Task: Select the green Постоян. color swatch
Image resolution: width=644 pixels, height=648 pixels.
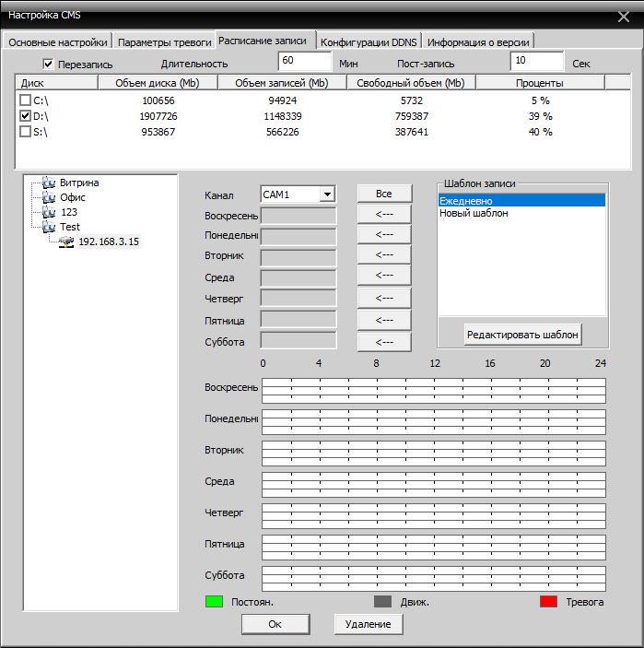Action: pos(214,601)
